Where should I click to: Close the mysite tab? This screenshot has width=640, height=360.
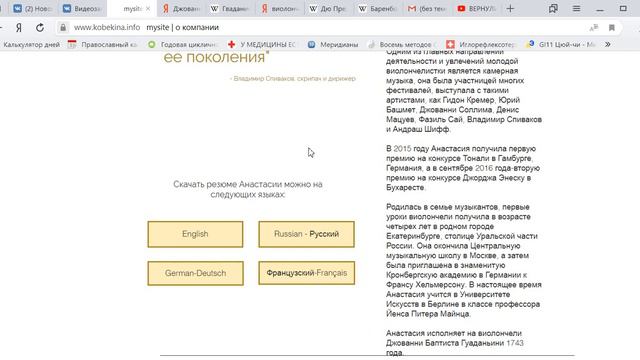[148, 9]
